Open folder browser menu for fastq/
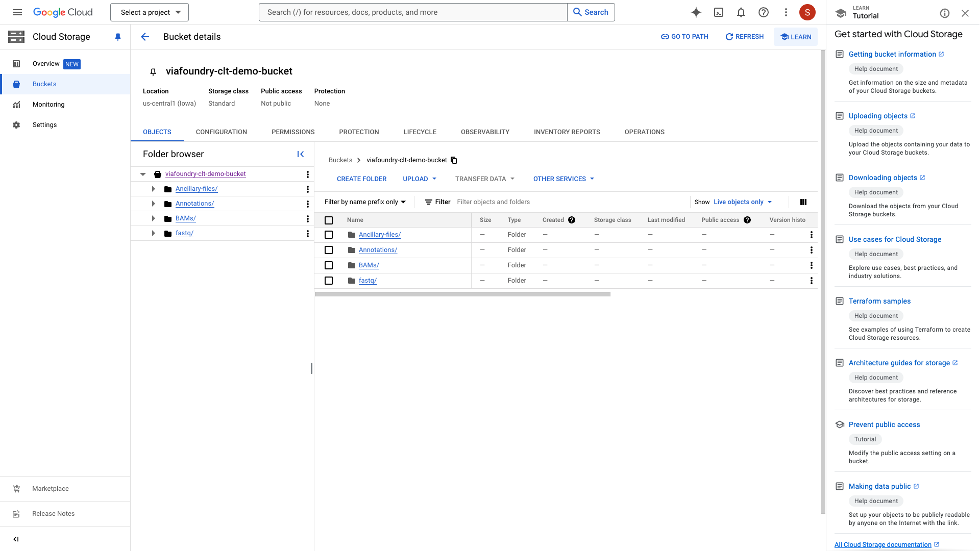Screen dimensions: 980x551 coord(307,233)
